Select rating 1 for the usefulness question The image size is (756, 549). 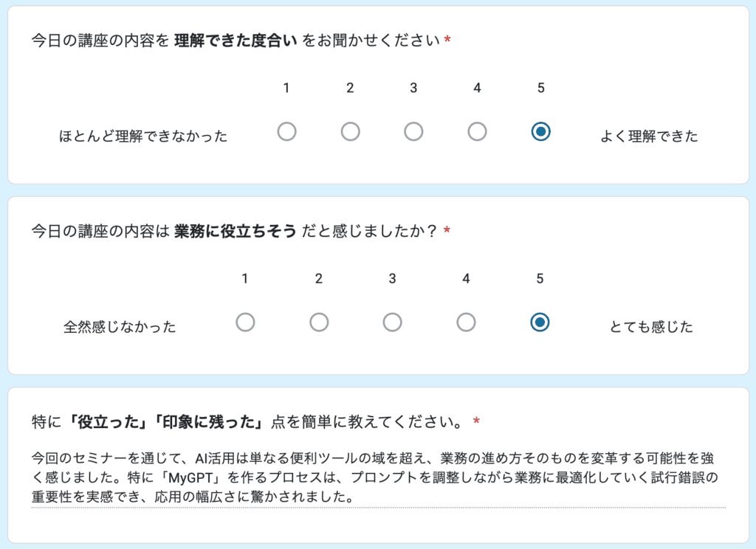(245, 322)
